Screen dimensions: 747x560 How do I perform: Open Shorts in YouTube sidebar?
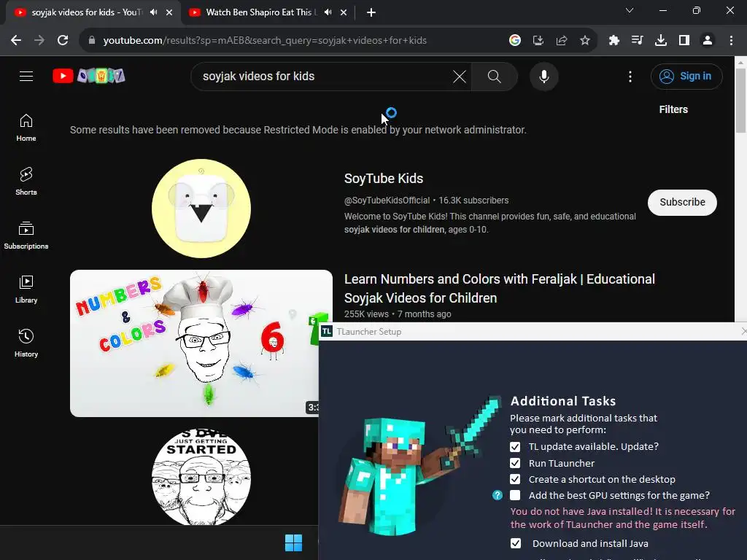tap(26, 182)
